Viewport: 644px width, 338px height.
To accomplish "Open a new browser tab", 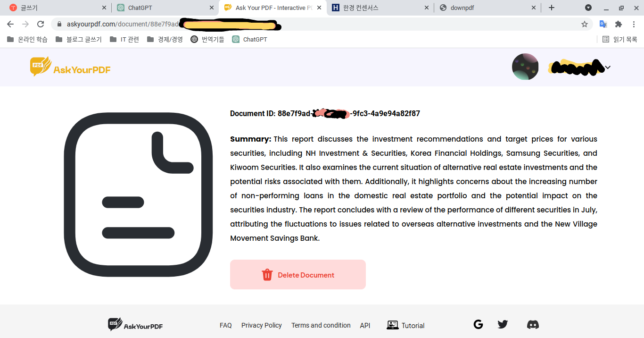I will click(552, 8).
